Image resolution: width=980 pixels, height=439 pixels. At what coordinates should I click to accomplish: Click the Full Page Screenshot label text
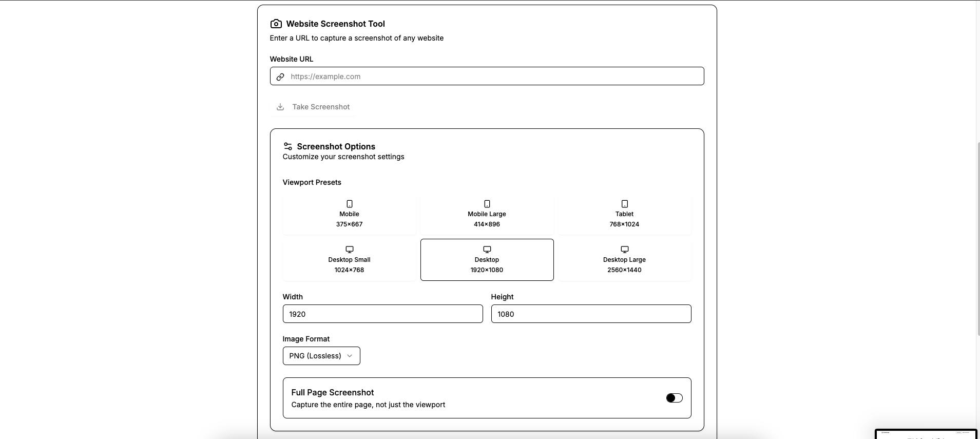[x=333, y=392]
